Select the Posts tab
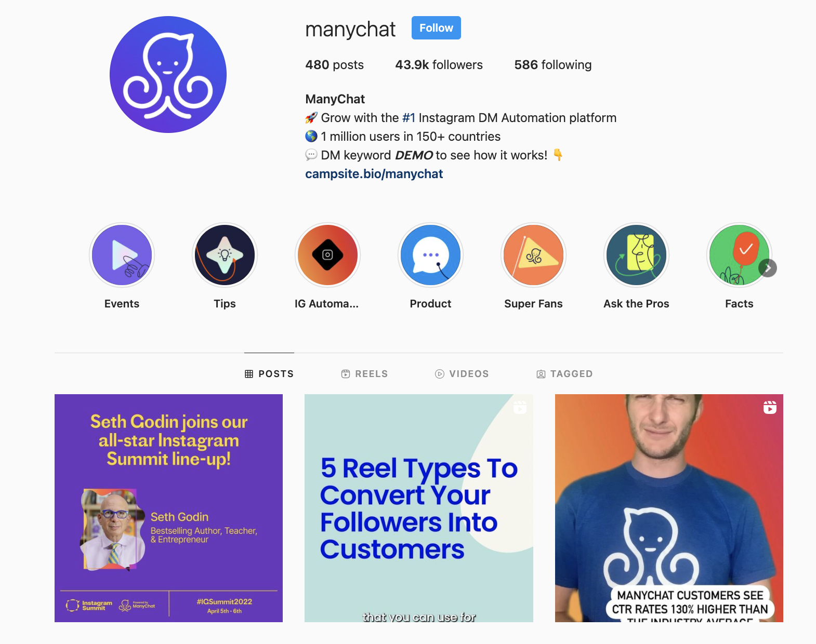 pos(269,374)
